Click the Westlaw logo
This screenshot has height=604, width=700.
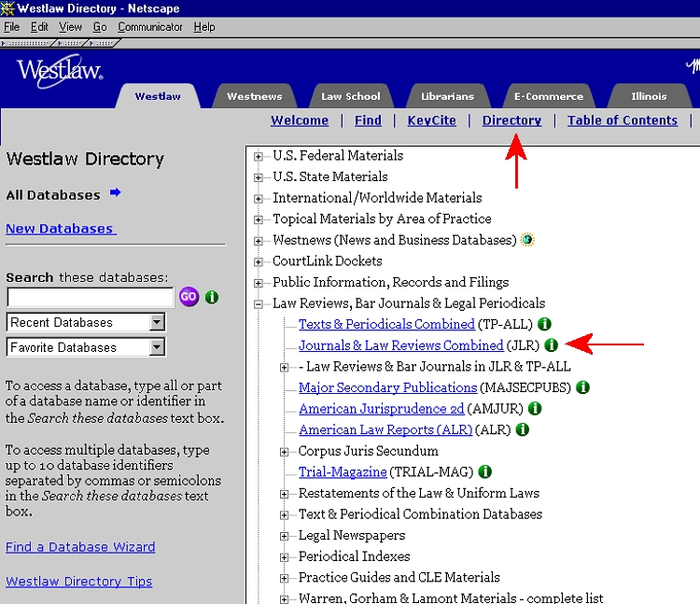[60, 71]
